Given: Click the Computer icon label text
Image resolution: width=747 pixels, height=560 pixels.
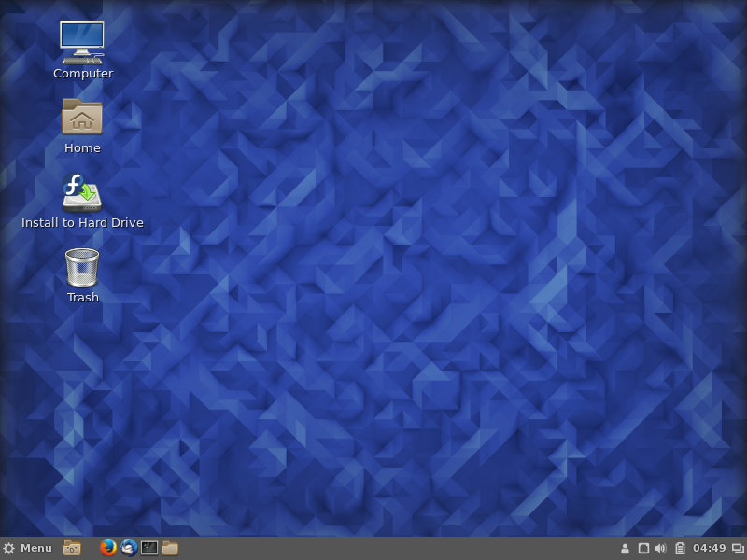Looking at the screenshot, I should (x=83, y=74).
